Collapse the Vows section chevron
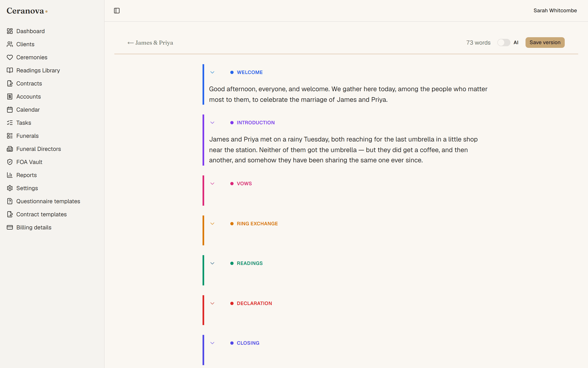Image resolution: width=588 pixels, height=368 pixels. (x=212, y=184)
